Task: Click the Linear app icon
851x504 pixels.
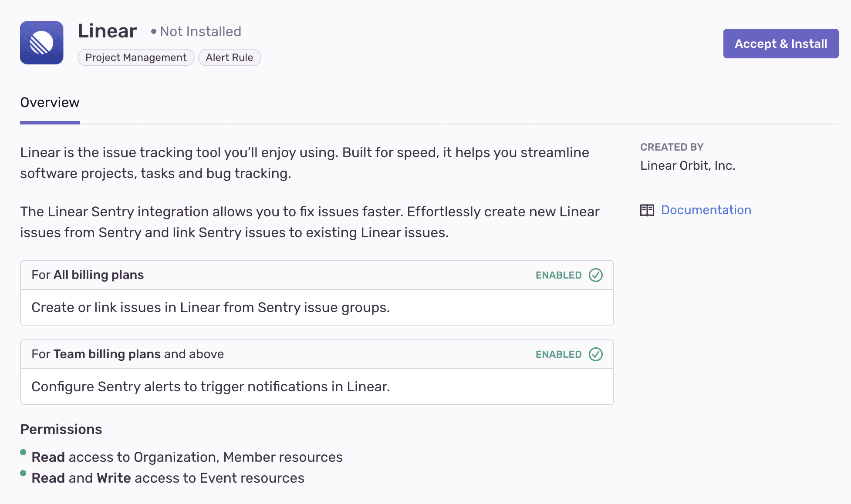Action: click(41, 43)
